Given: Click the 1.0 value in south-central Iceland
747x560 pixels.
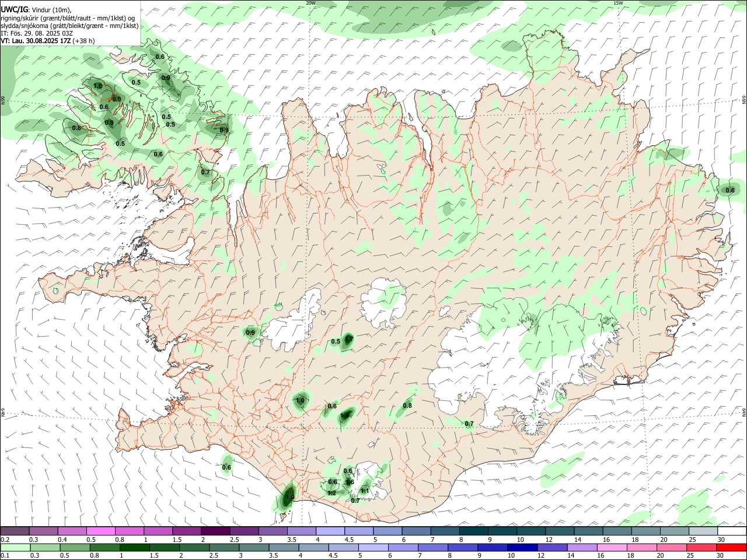Looking at the screenshot, I should 301,401.
